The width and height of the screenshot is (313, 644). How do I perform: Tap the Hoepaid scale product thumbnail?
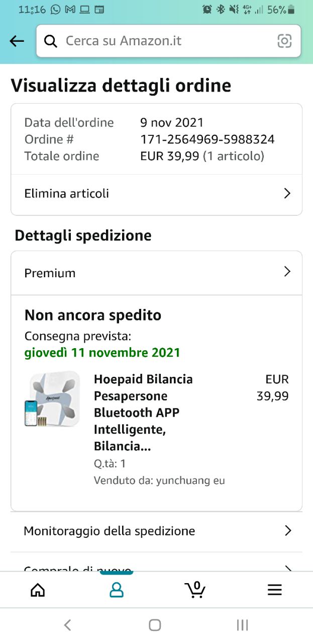click(x=52, y=399)
